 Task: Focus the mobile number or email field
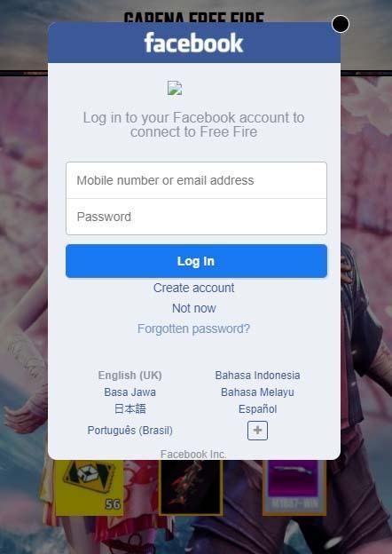point(196,180)
